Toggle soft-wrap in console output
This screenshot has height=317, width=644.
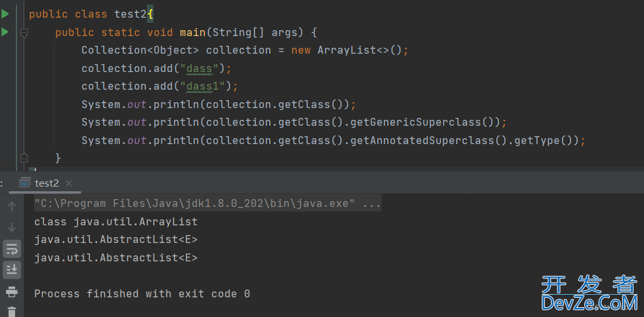click(12, 249)
